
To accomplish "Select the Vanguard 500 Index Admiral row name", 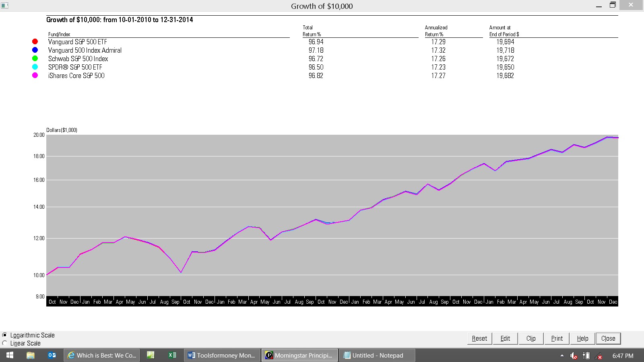I will point(85,50).
